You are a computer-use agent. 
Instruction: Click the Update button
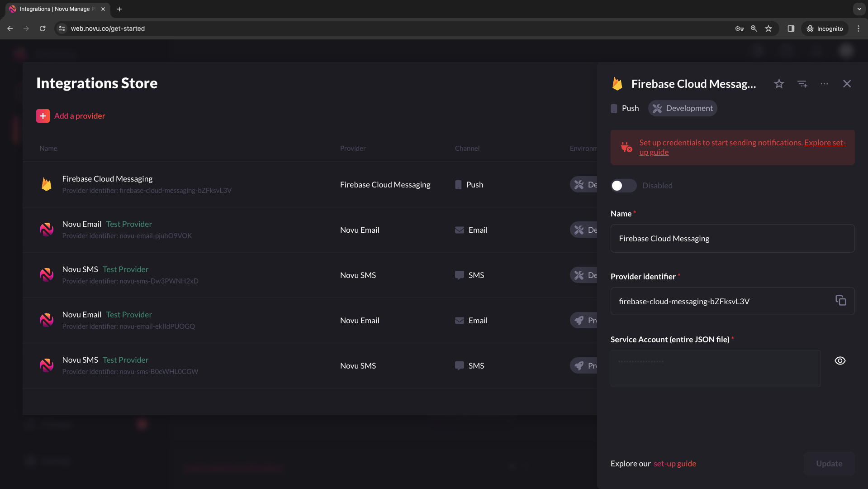click(829, 464)
